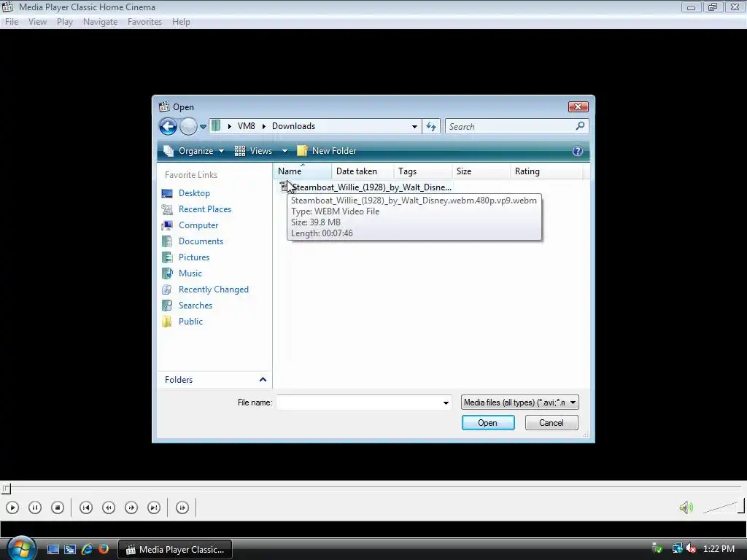Click into the Search box
Screen dimensions: 747x560
(x=510, y=126)
